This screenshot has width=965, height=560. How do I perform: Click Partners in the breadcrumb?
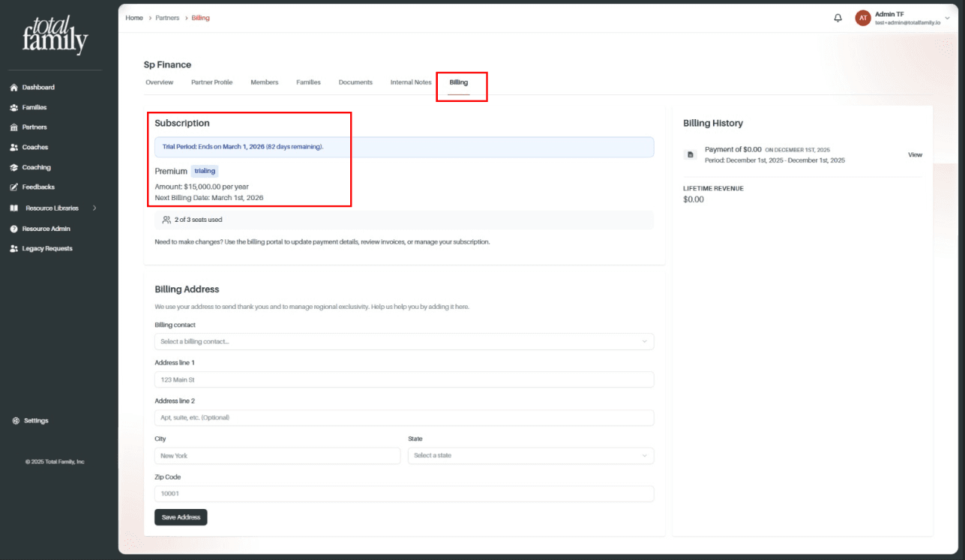pos(167,18)
